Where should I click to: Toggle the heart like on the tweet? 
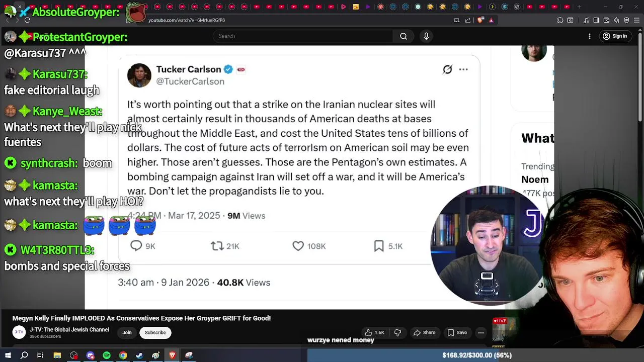(298, 246)
